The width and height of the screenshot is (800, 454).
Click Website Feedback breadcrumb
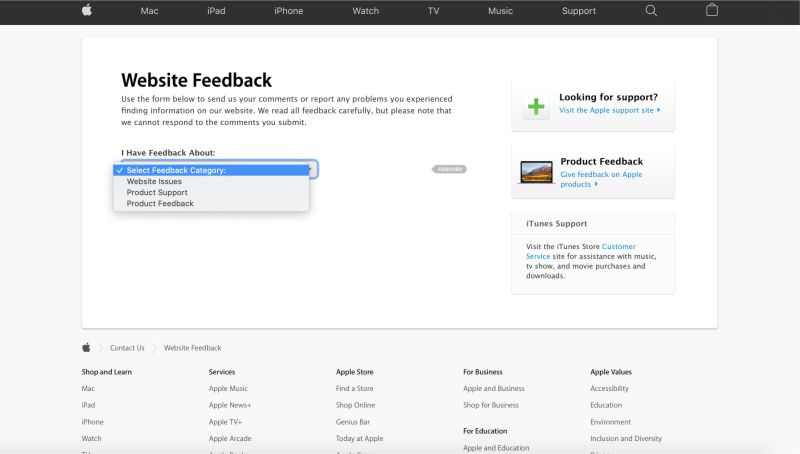coord(192,348)
